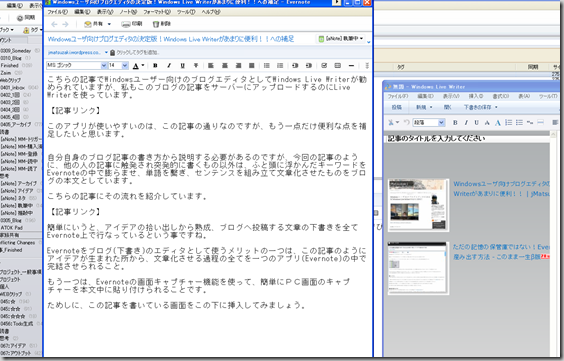Click the font color A icon in Evernote editor
The image size is (564, 361).
[136, 66]
